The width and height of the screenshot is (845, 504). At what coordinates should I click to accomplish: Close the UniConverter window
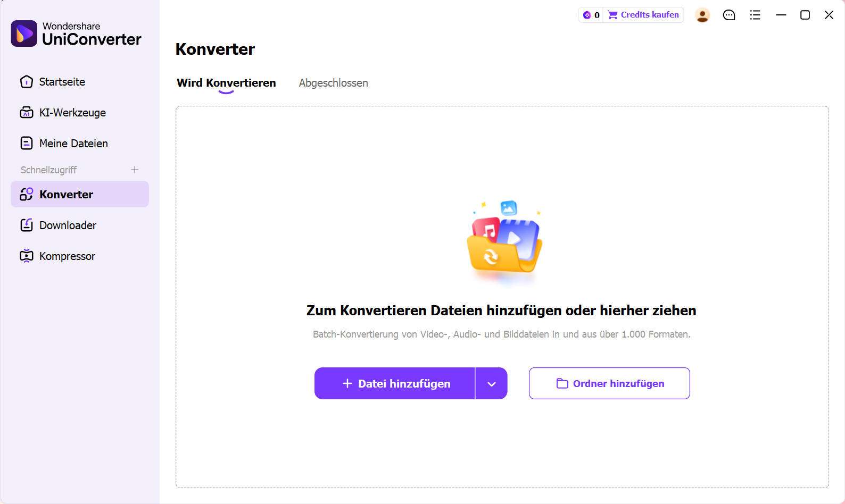point(829,15)
